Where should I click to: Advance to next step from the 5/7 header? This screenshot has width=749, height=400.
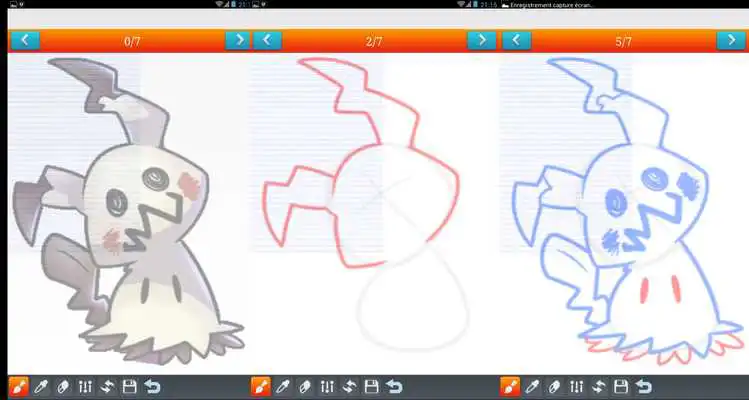tap(731, 40)
